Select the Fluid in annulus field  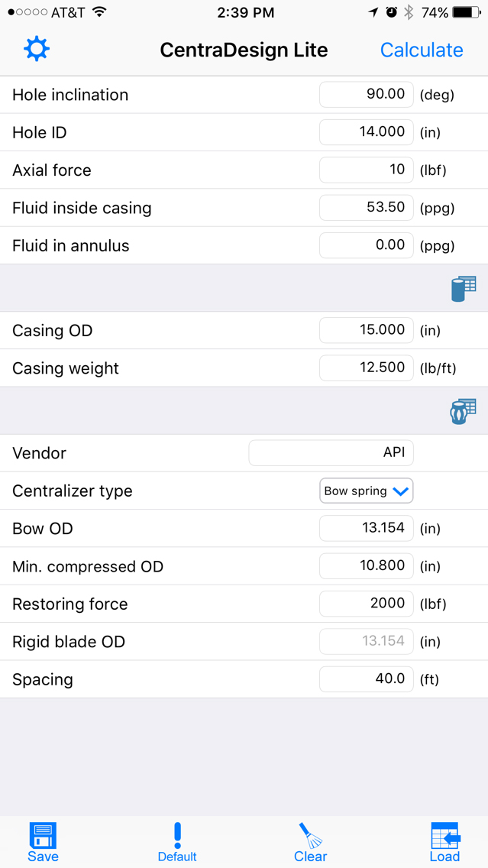point(367,245)
